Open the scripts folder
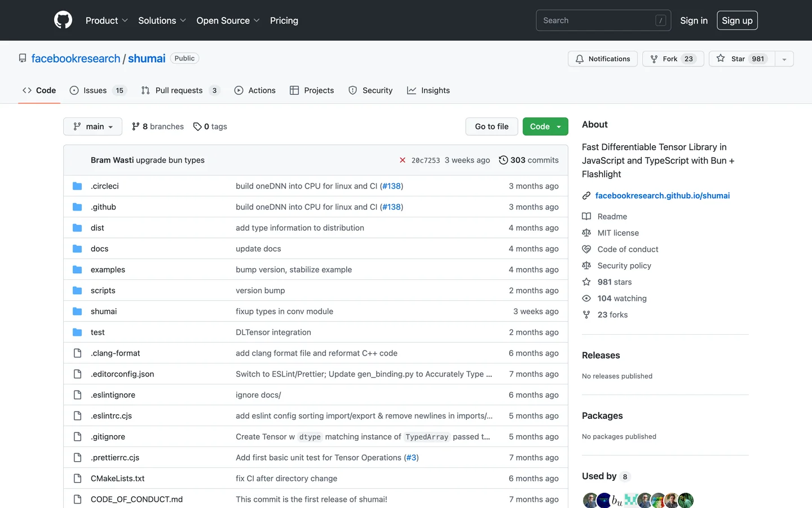812x508 pixels. (103, 290)
